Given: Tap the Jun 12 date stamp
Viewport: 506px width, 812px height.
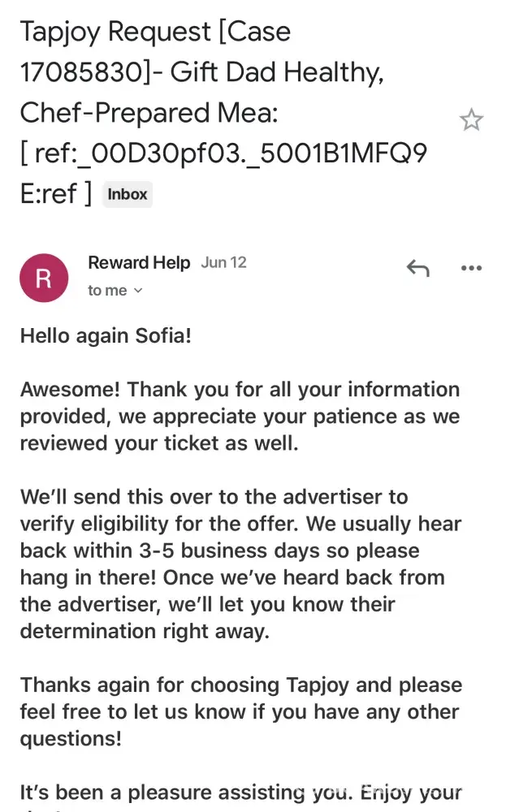Looking at the screenshot, I should point(223,262).
